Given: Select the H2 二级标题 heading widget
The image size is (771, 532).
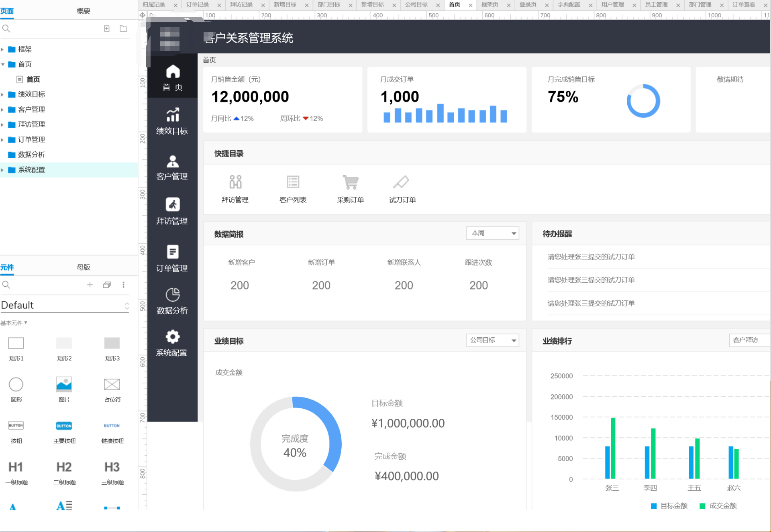Looking at the screenshot, I should pyautogui.click(x=64, y=467).
